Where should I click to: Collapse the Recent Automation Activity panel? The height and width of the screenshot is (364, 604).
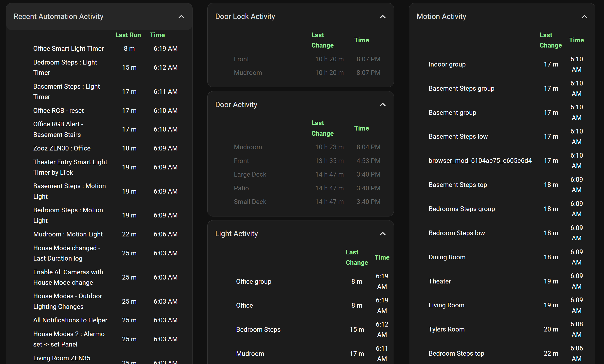pos(181,17)
